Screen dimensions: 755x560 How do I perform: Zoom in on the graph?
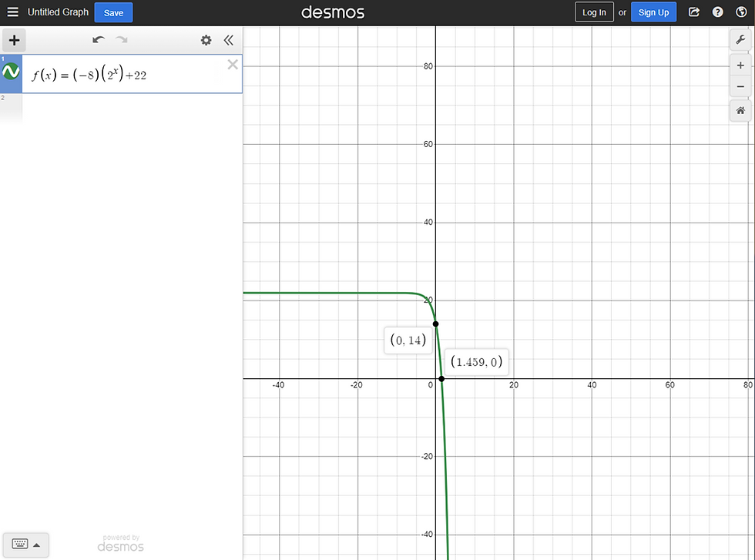[x=740, y=65]
